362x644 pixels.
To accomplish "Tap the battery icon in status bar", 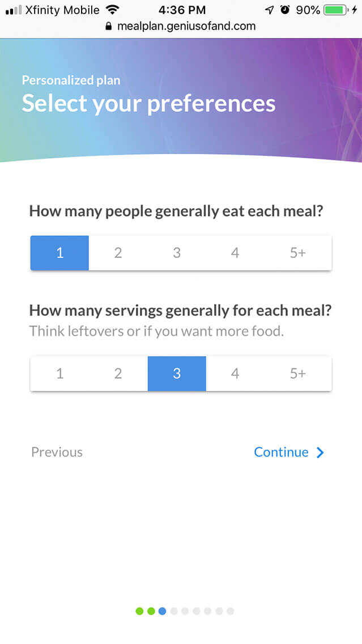I will pyautogui.click(x=336, y=10).
